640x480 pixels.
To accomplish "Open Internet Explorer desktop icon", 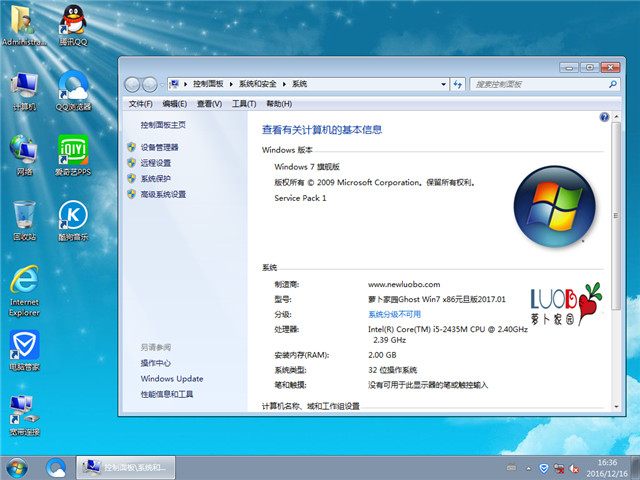I will tap(24, 291).
